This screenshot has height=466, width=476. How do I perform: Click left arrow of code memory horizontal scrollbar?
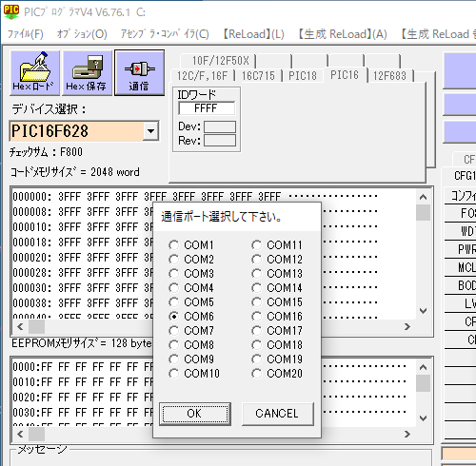(x=20, y=327)
